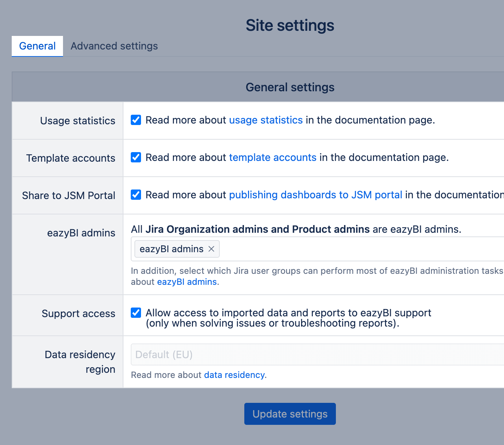This screenshot has height=445, width=504.
Task: Uncheck the Template accounts checkbox
Action: (136, 157)
